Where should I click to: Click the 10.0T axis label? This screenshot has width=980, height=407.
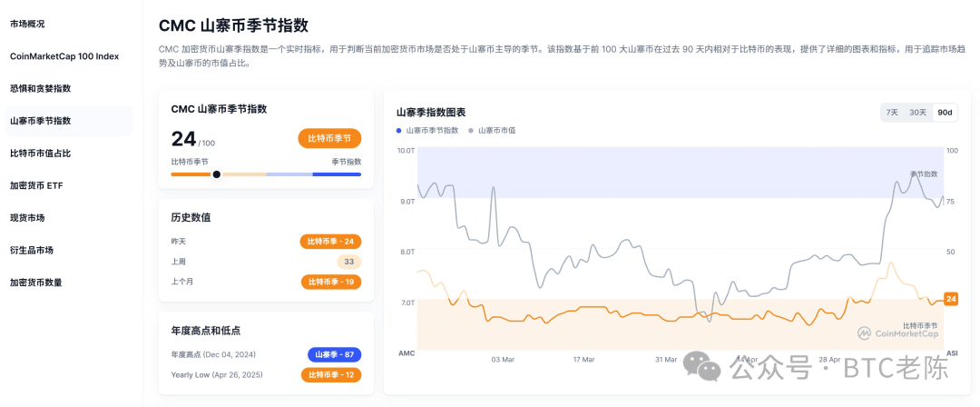[x=406, y=151]
